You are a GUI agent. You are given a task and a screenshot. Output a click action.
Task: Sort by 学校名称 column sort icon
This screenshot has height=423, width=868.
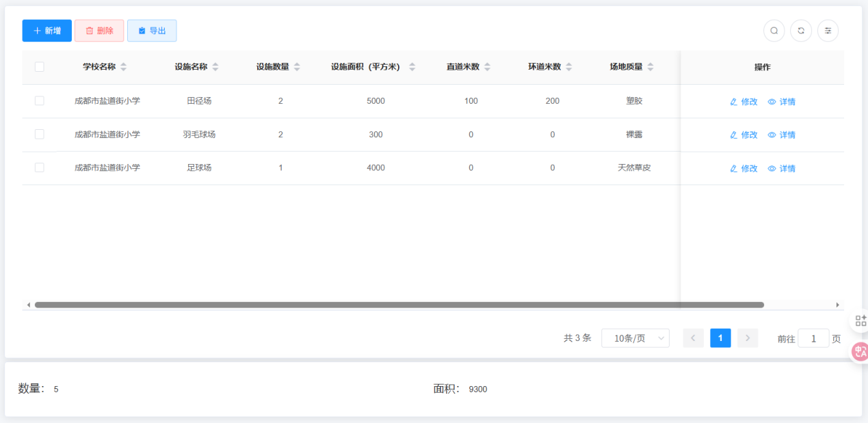pyautogui.click(x=123, y=67)
